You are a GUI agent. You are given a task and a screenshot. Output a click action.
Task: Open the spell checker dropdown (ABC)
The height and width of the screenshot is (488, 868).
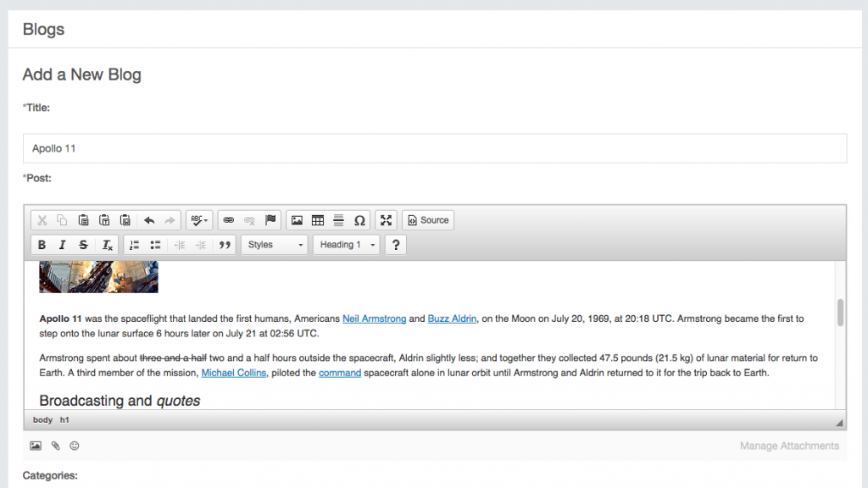(198, 219)
